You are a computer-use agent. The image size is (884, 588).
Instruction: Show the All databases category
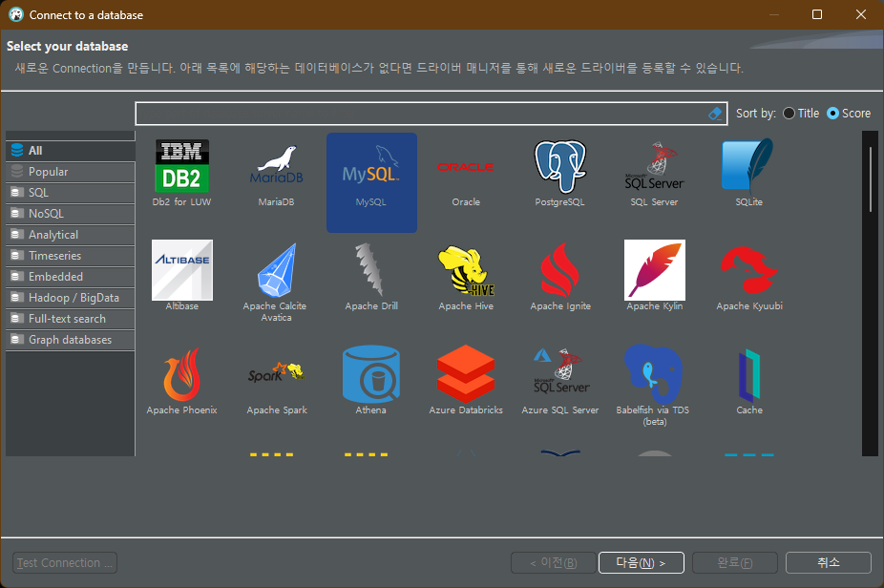click(71, 151)
